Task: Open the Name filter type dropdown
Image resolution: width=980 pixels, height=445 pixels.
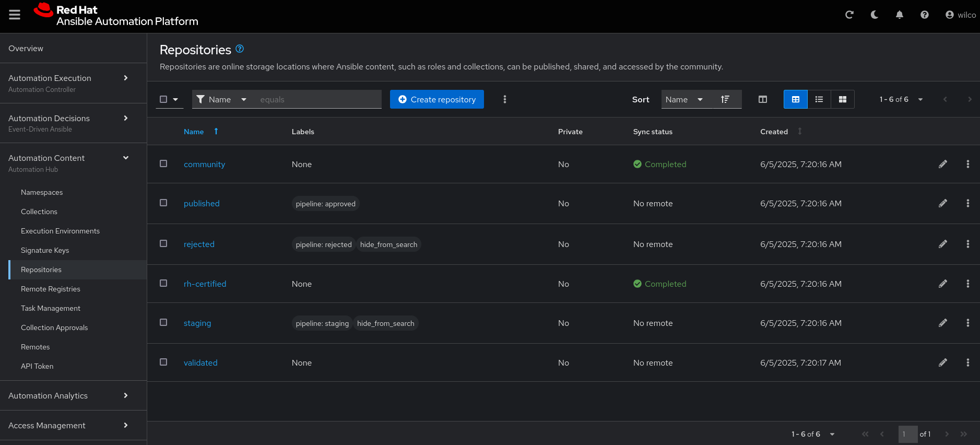Action: (222, 99)
